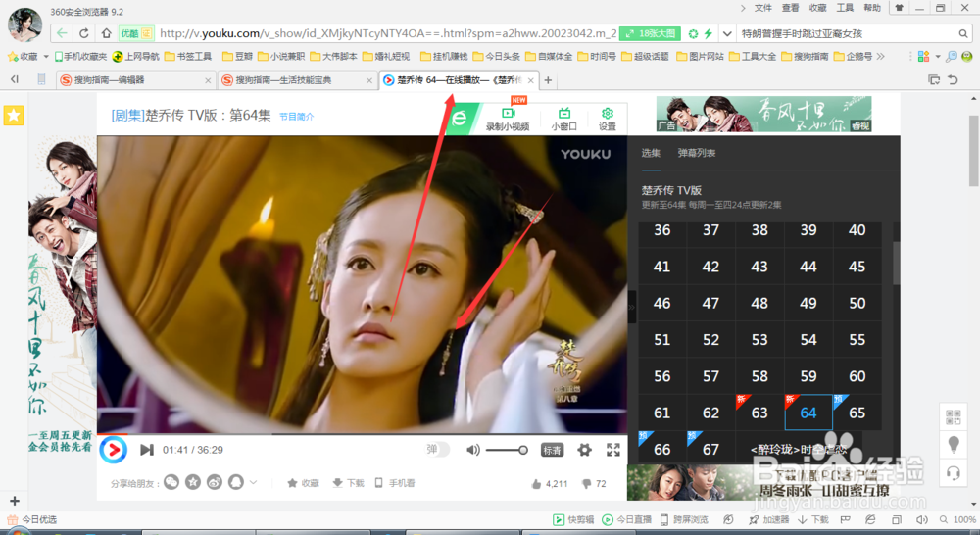This screenshot has height=535, width=980.
Task: Open player settings gear below the video
Action: pos(584,450)
